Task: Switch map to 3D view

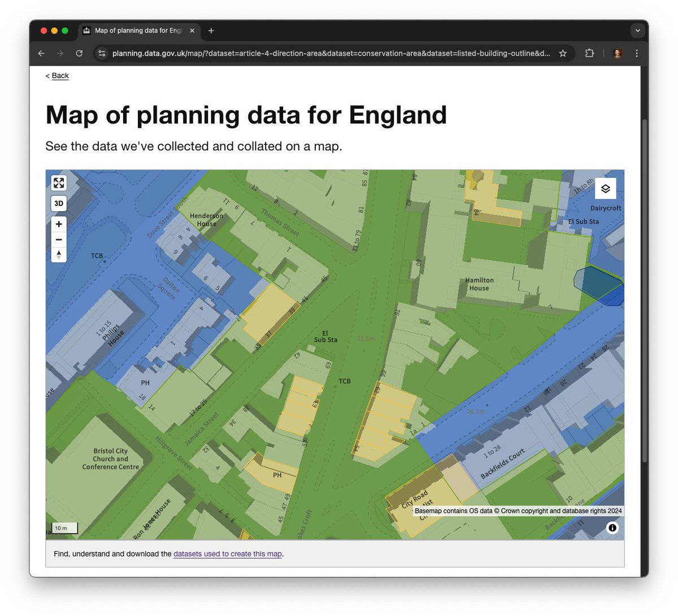Action: click(x=59, y=203)
